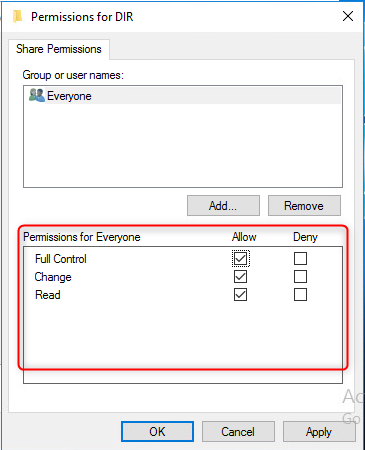Uncheck Allow for Change permission
365x450 pixels.
coord(240,276)
